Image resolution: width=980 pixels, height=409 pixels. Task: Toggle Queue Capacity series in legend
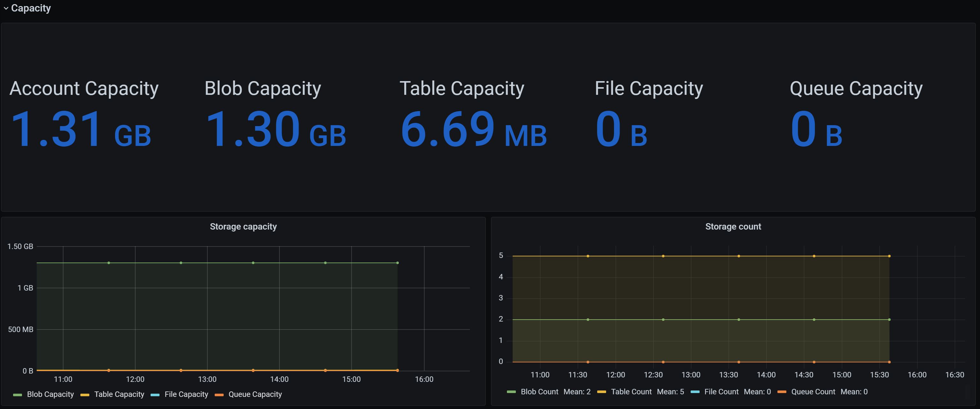tap(255, 395)
